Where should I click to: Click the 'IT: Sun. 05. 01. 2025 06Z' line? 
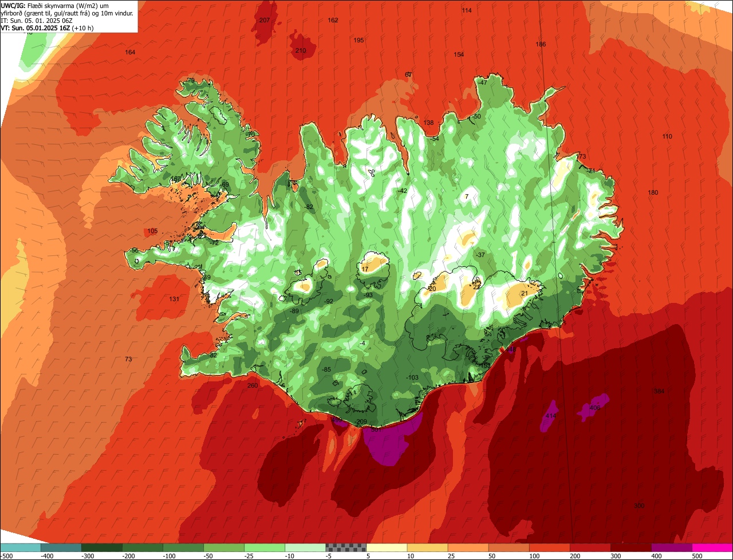tap(36, 20)
